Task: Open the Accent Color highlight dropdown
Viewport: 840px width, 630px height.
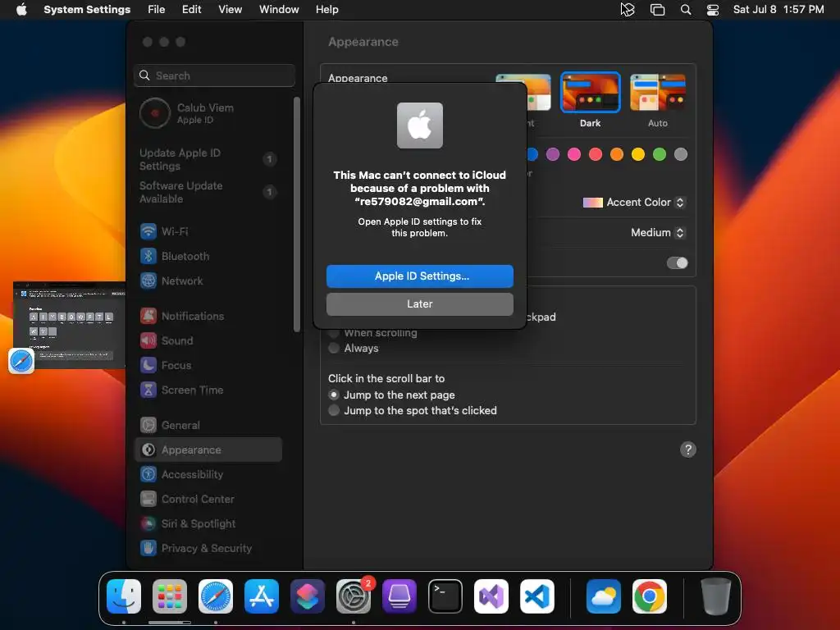Action: (x=634, y=203)
